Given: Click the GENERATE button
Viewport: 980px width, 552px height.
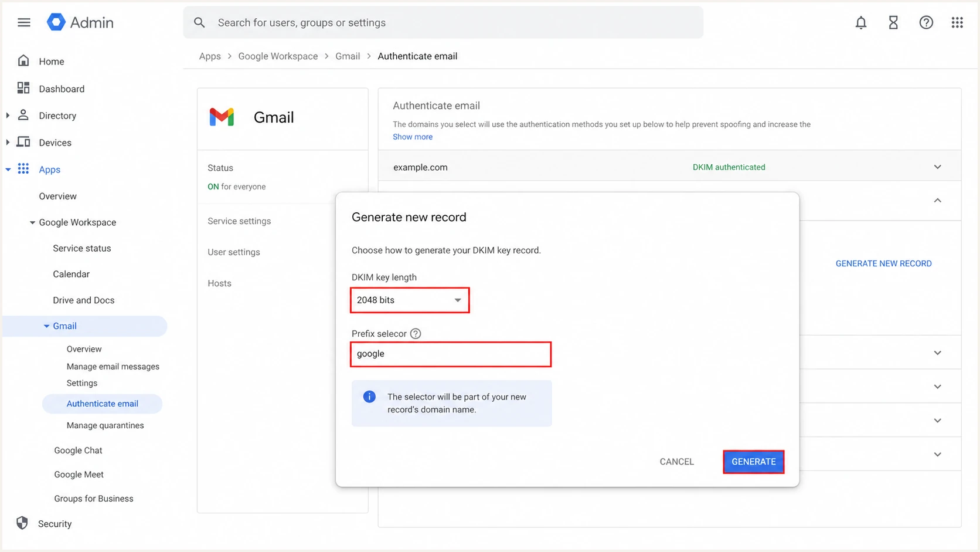Looking at the screenshot, I should tap(754, 462).
